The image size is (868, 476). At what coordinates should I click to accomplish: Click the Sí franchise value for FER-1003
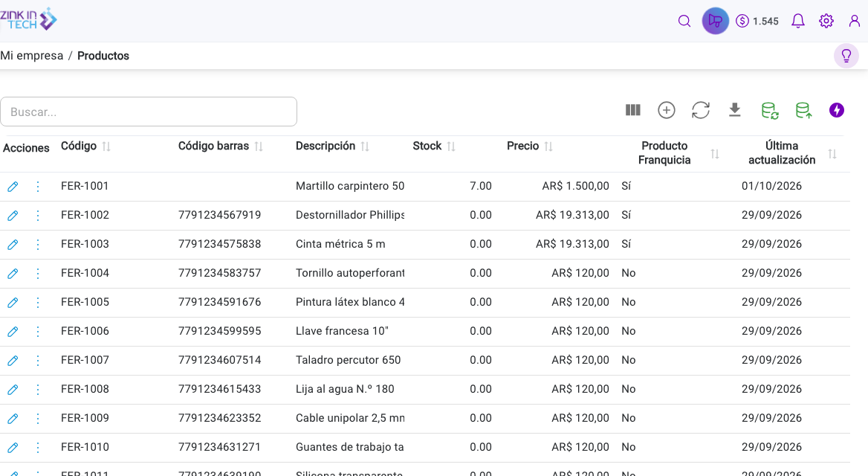(626, 244)
